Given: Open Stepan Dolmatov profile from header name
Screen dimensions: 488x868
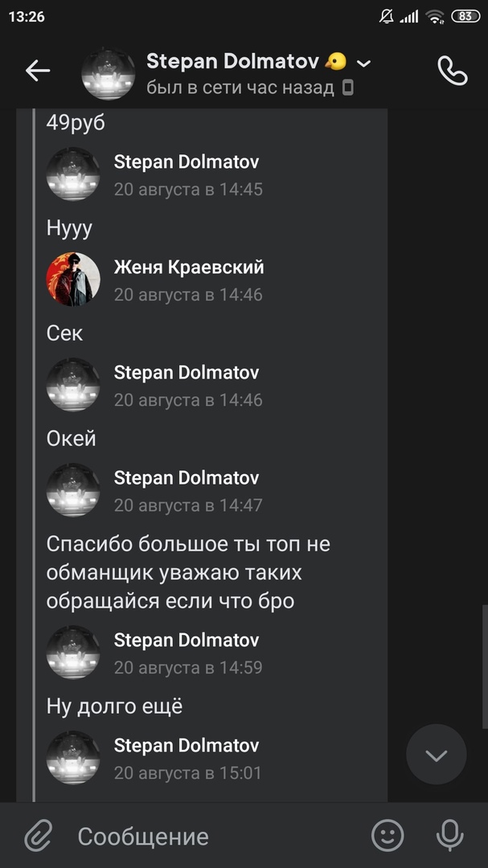Looking at the screenshot, I should [x=232, y=61].
